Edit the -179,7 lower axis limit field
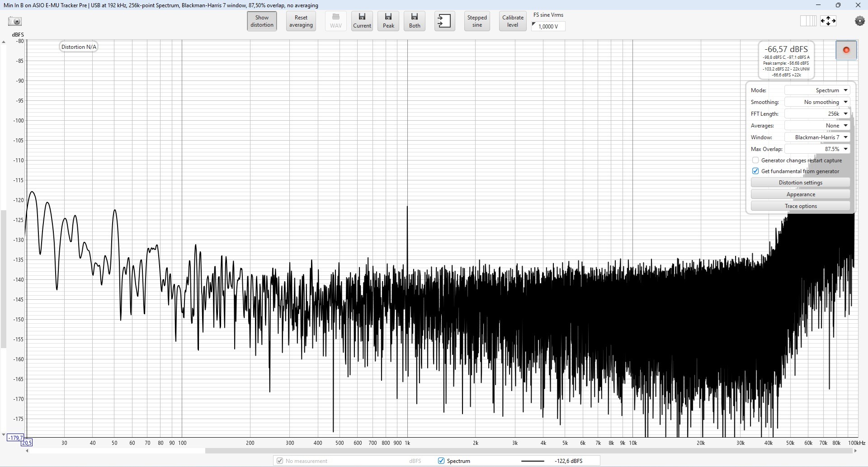Screen dimensions: 868x467 click(x=15, y=438)
